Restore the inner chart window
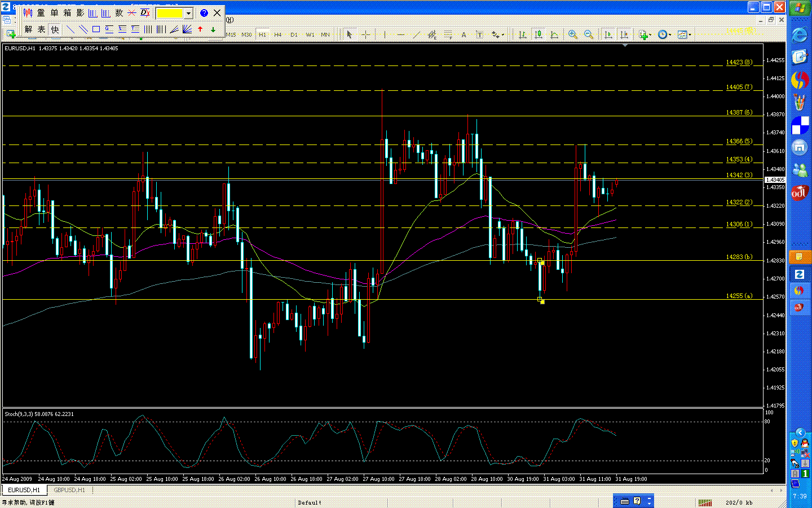The width and height of the screenshot is (812, 508). click(771, 20)
